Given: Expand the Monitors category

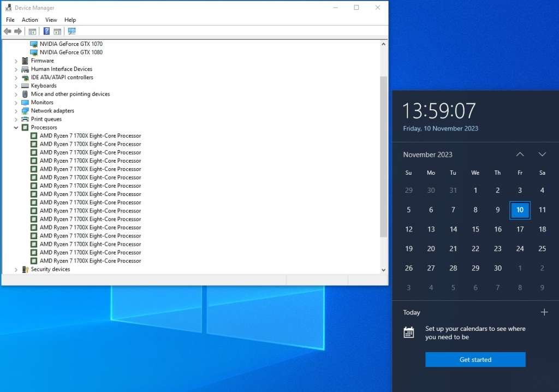Looking at the screenshot, I should coord(16,102).
